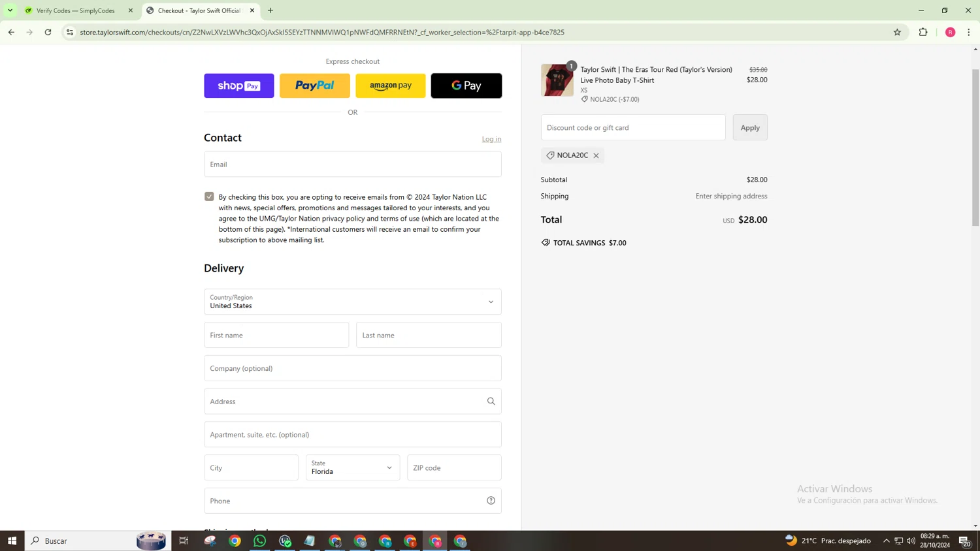Apply the discount code
980x551 pixels.
coord(750,127)
